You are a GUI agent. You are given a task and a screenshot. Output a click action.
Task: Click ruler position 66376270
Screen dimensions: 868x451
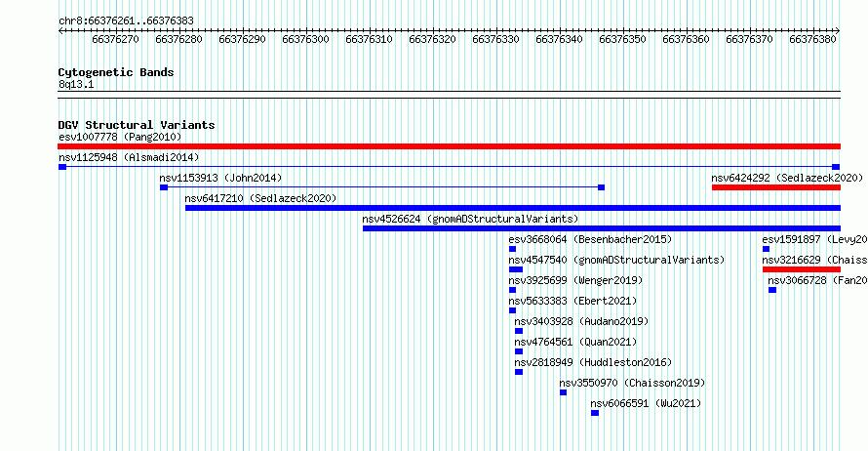click(x=116, y=40)
